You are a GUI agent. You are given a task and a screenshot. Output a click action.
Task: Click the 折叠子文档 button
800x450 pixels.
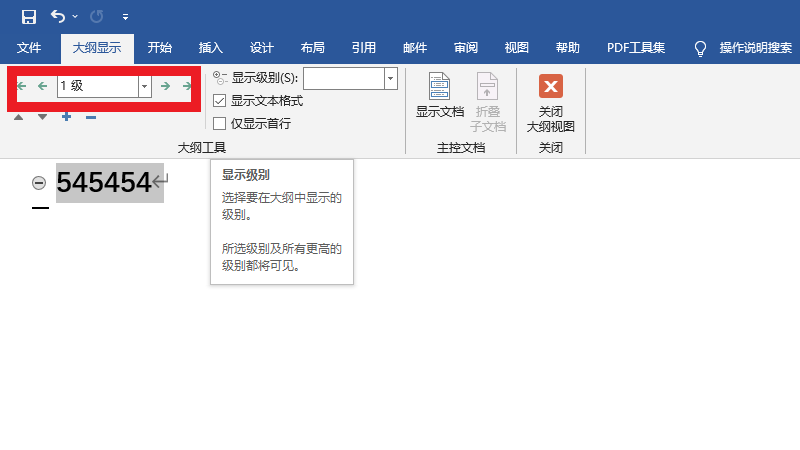pyautogui.click(x=488, y=102)
